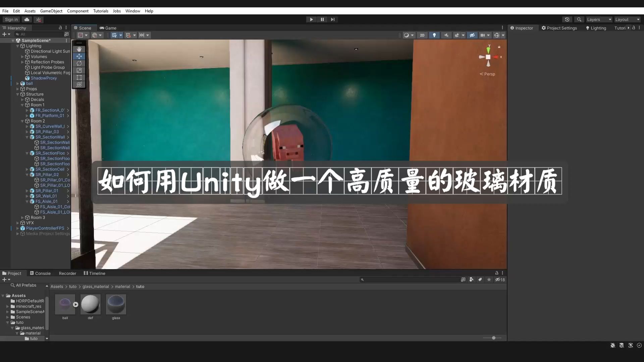This screenshot has height=362, width=644.
Task: Expand ball asset sub-items arrow
Action: (75, 304)
